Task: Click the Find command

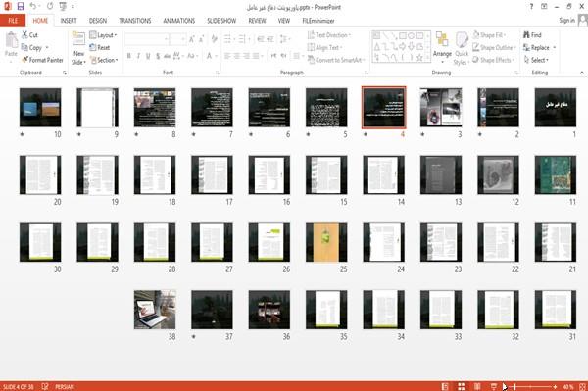Action: point(532,35)
